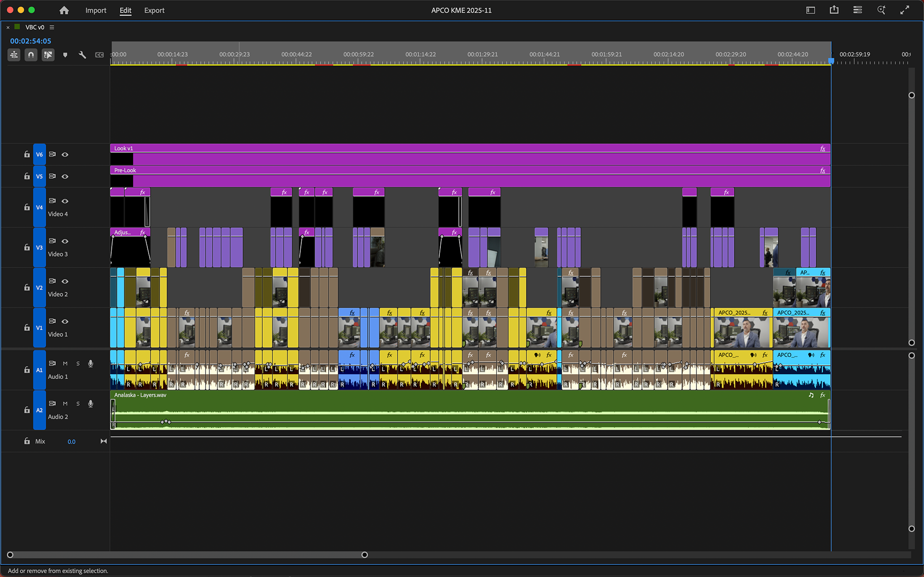The height and width of the screenshot is (577, 924).
Task: Solo the Audio 1 track
Action: click(78, 364)
